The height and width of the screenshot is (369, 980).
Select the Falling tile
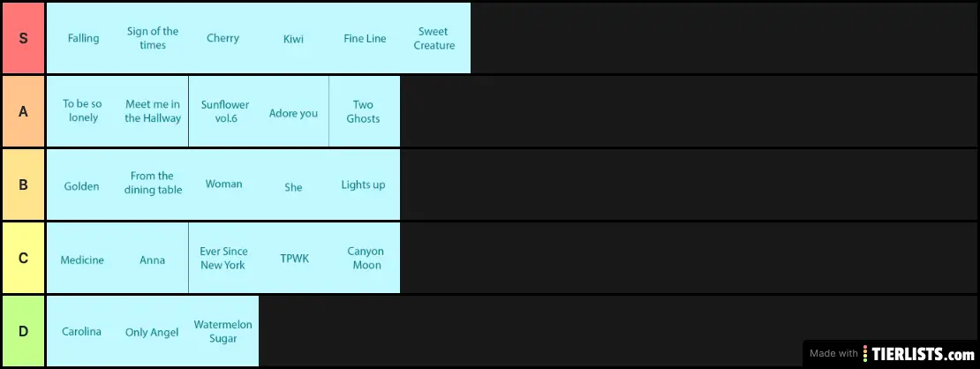(82, 38)
